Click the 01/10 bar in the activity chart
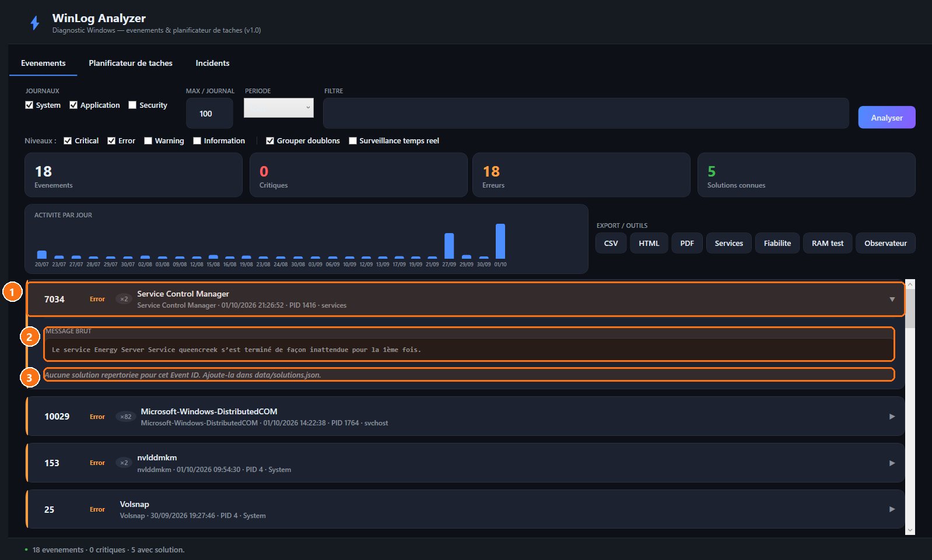 (500, 241)
